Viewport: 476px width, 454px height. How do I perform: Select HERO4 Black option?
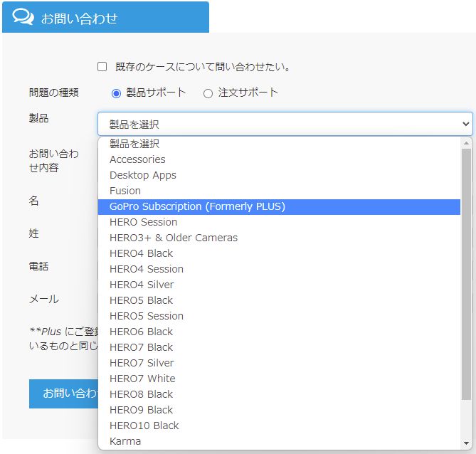(x=279, y=253)
